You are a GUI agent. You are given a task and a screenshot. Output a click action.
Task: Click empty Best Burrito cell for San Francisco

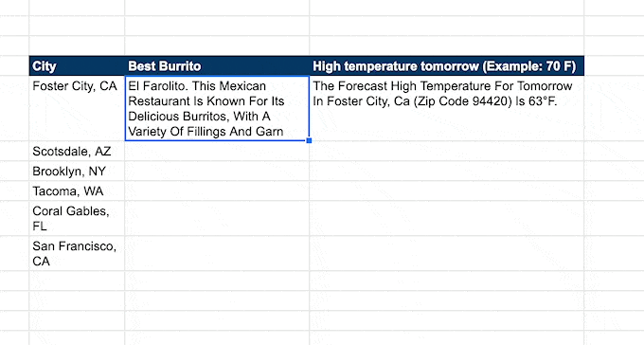[217, 253]
